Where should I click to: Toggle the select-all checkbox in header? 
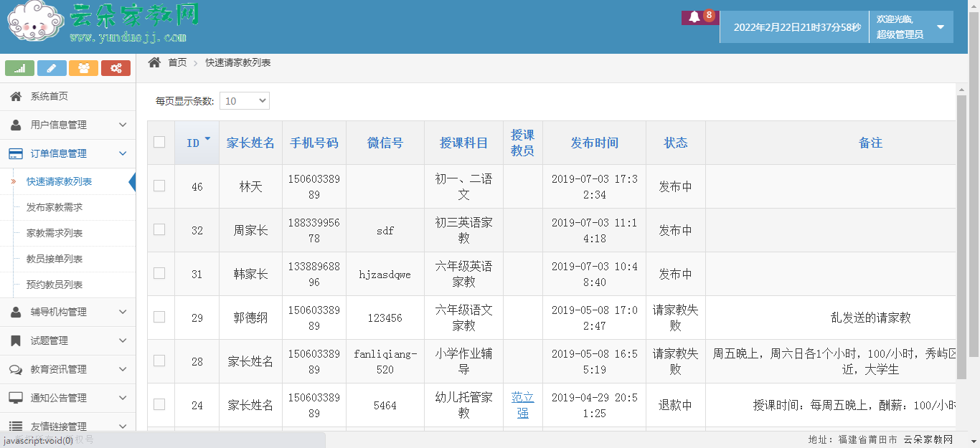pos(159,142)
